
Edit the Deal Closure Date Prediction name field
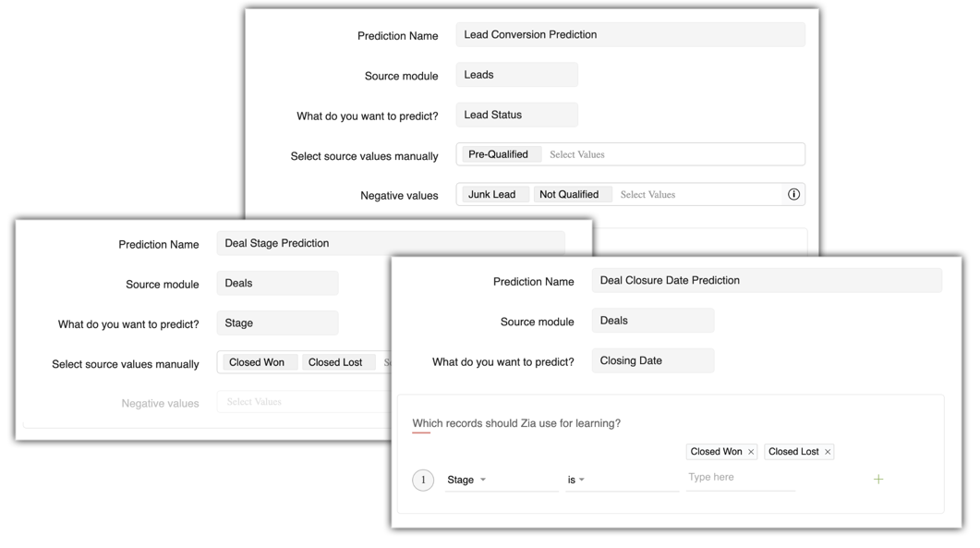(x=766, y=280)
